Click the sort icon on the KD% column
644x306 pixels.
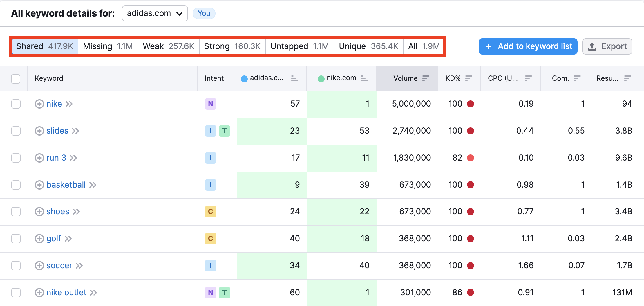(x=468, y=78)
